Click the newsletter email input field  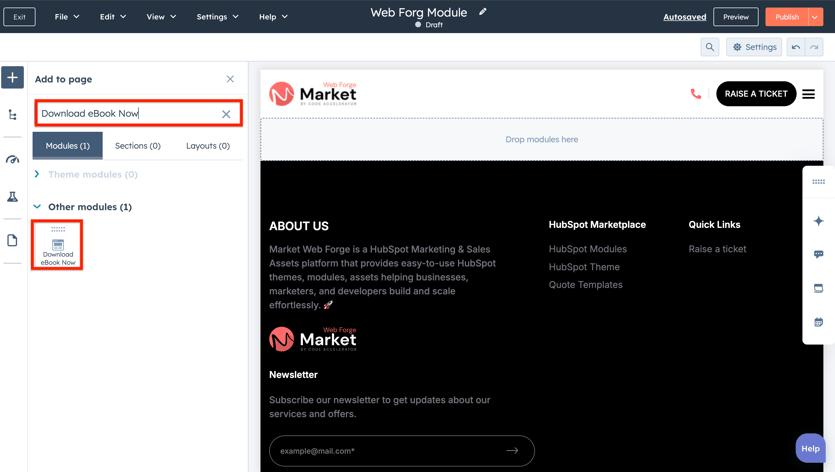click(x=385, y=451)
